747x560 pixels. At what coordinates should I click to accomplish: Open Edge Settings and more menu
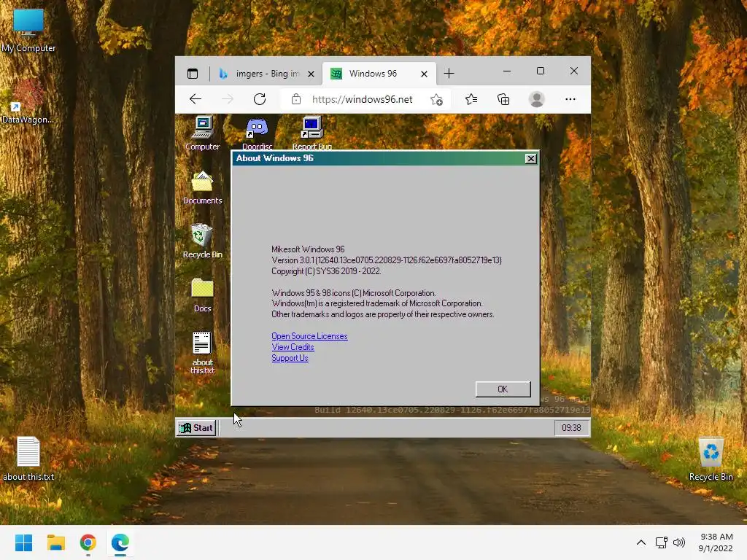570,99
